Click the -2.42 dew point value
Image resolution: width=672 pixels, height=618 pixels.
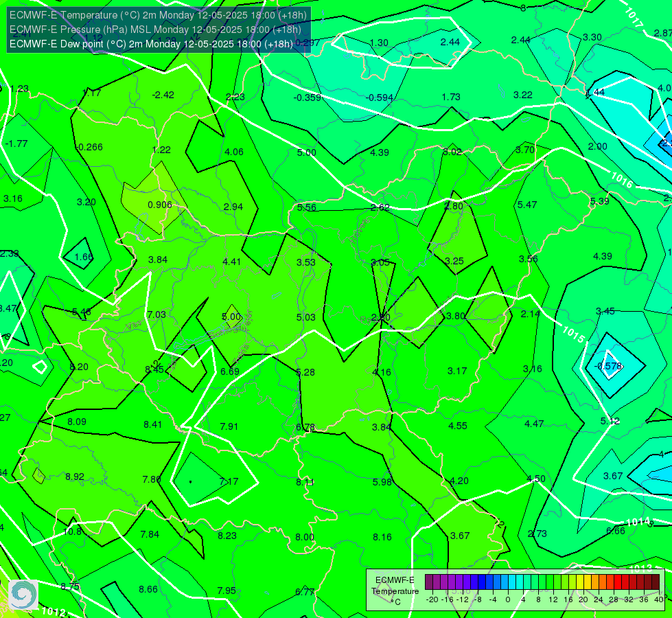click(163, 95)
